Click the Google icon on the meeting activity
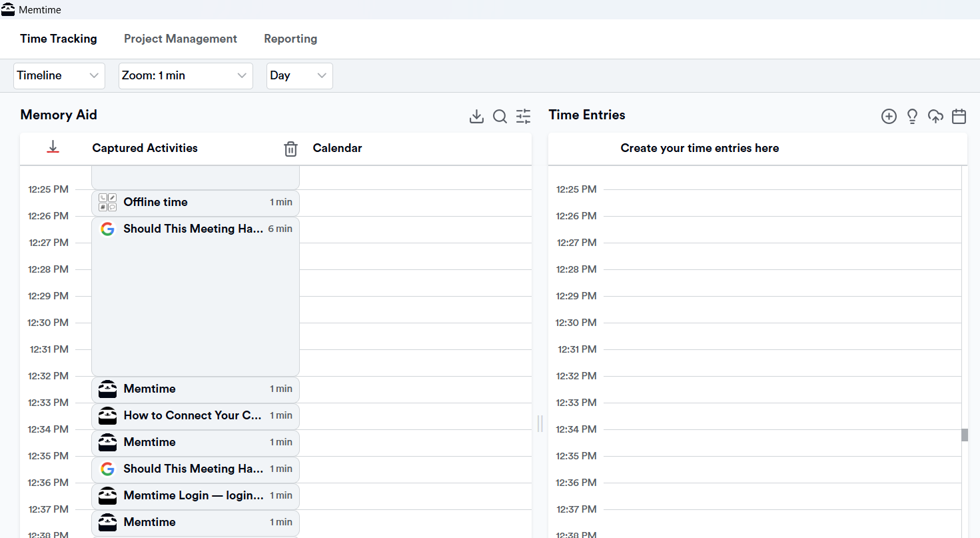 (x=107, y=229)
